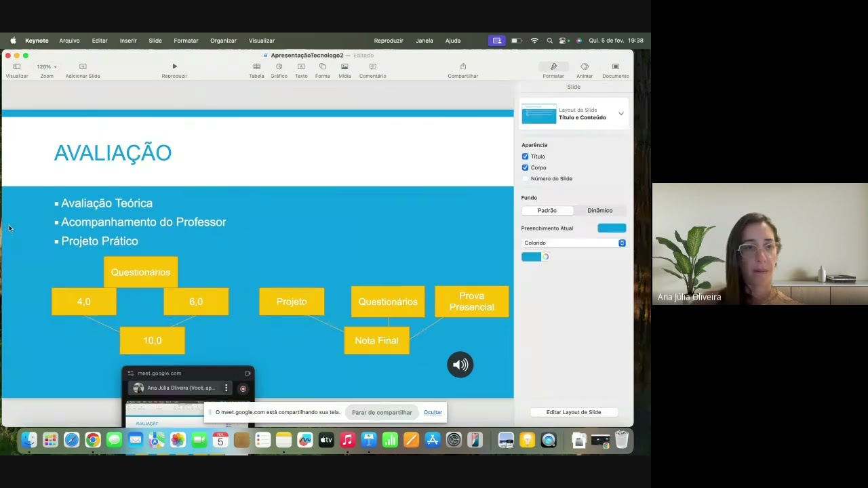Open the Finder icon in the Dock
Screen dimensions: 868x488
29,440
